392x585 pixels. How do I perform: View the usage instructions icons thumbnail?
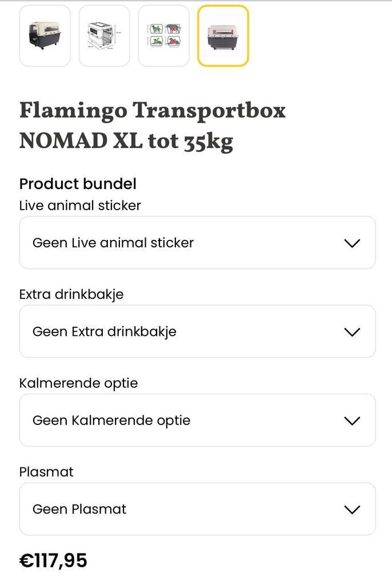click(163, 35)
